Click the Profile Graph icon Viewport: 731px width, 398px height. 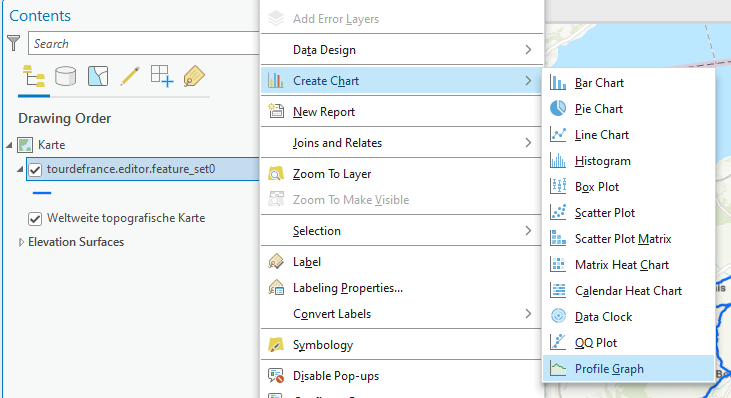(x=558, y=369)
